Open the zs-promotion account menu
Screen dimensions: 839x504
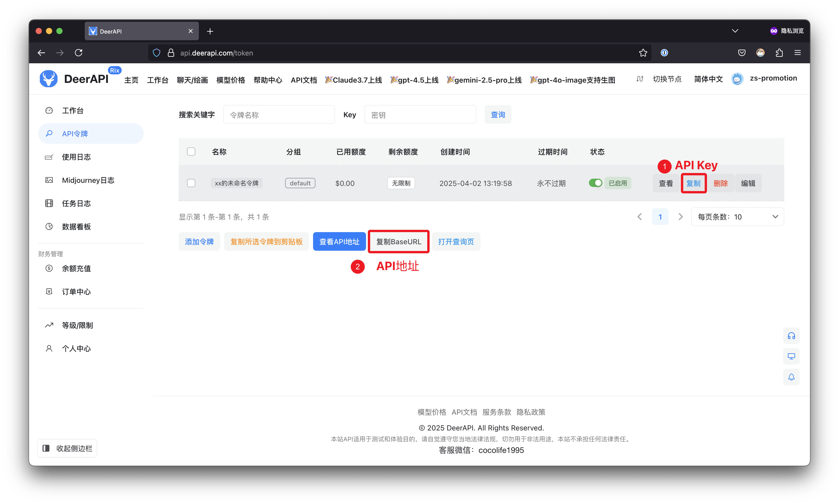[x=773, y=78]
